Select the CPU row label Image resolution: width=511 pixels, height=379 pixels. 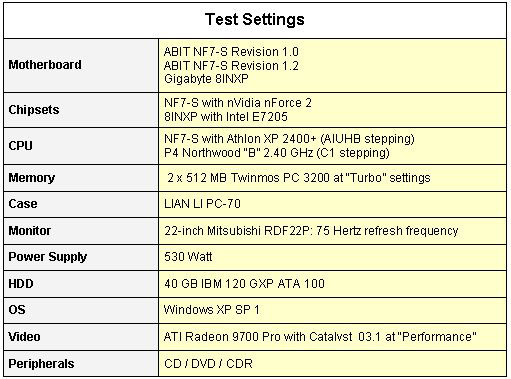(20, 146)
